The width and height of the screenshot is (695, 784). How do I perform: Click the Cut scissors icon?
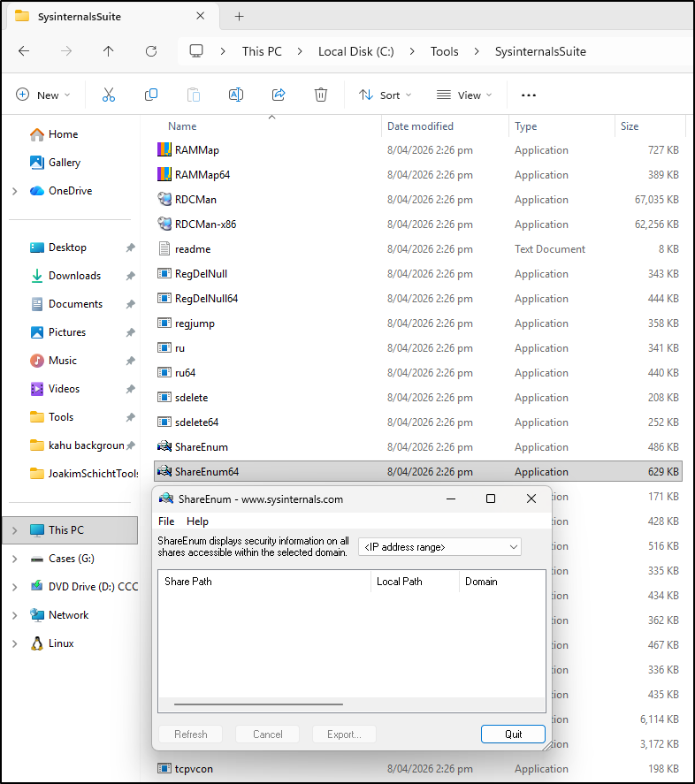[109, 95]
